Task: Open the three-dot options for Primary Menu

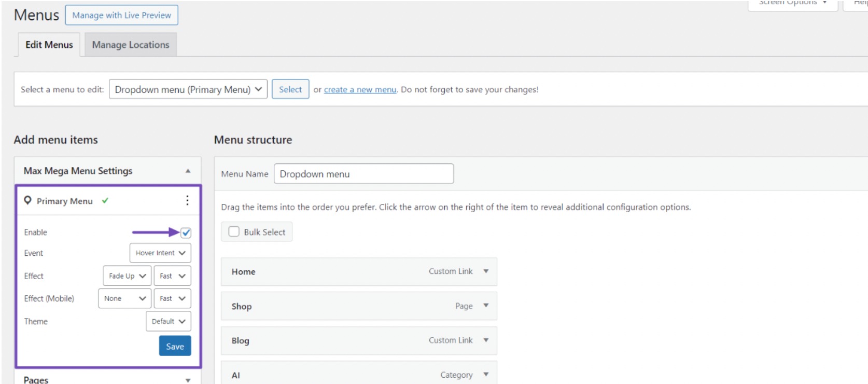Action: (x=187, y=200)
